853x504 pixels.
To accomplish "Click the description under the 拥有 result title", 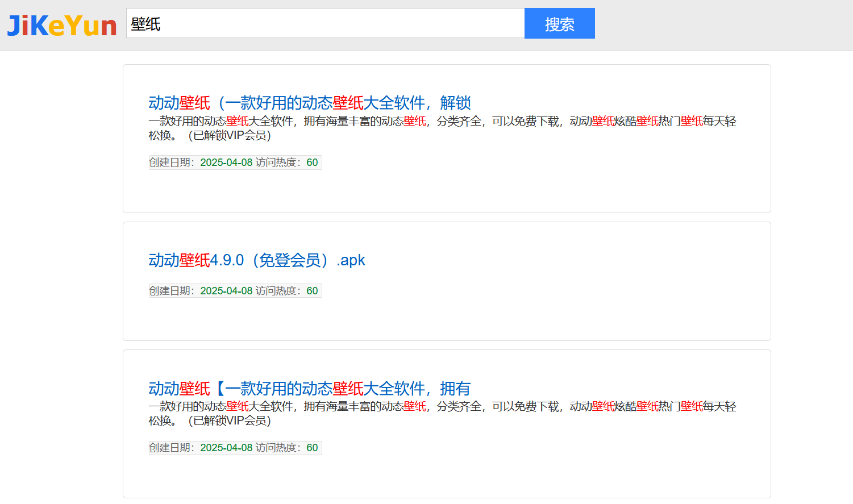I will 442,414.
